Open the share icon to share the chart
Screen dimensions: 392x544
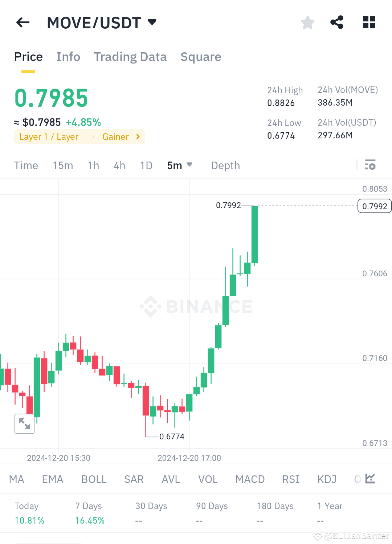coord(337,22)
